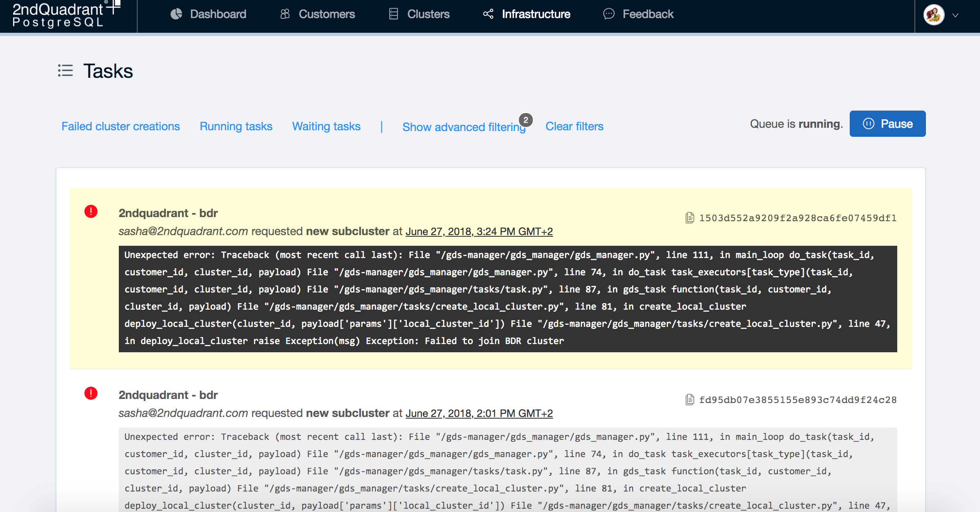980x512 pixels.
Task: Open the Clusters menu item
Action: [x=428, y=14]
